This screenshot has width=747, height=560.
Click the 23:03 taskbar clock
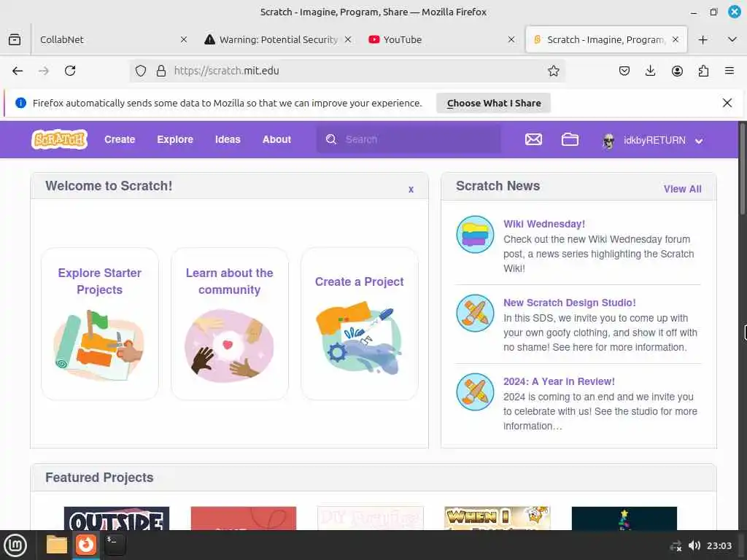719,545
